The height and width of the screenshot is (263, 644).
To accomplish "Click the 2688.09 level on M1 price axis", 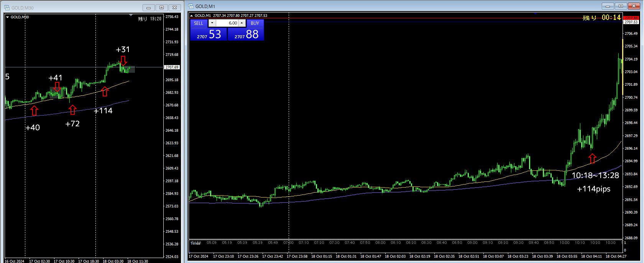I will [631, 238].
